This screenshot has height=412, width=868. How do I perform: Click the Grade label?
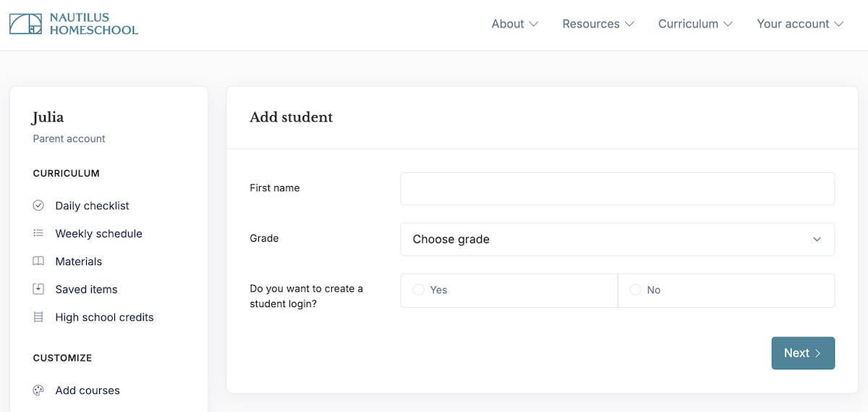coord(264,238)
